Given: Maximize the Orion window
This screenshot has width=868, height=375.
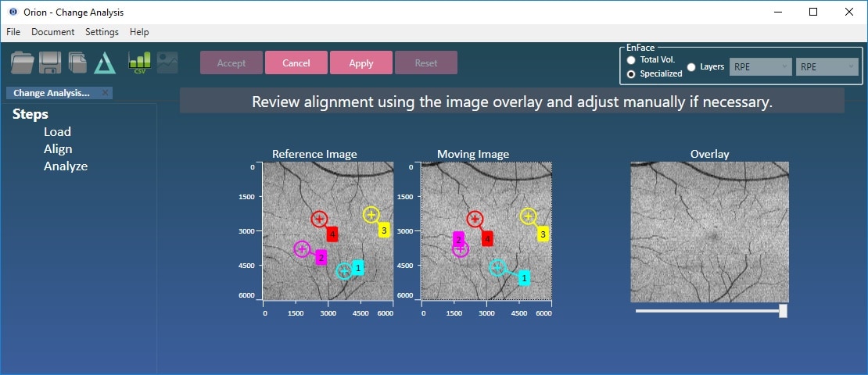Looking at the screenshot, I should pos(813,12).
